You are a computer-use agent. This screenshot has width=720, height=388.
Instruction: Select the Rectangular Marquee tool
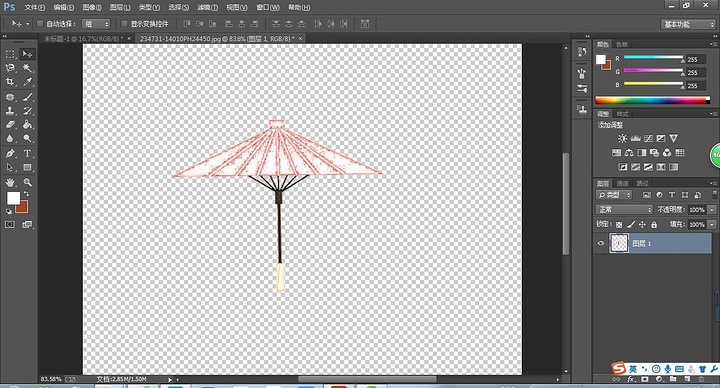(x=10, y=54)
